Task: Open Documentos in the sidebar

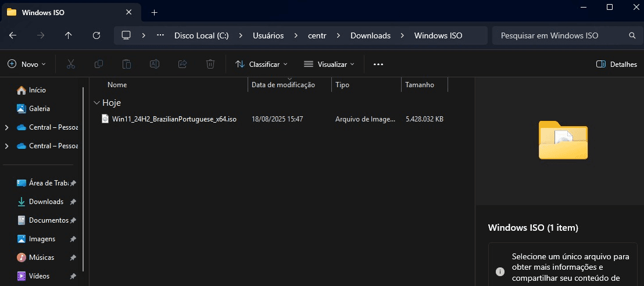Action: tap(42, 220)
